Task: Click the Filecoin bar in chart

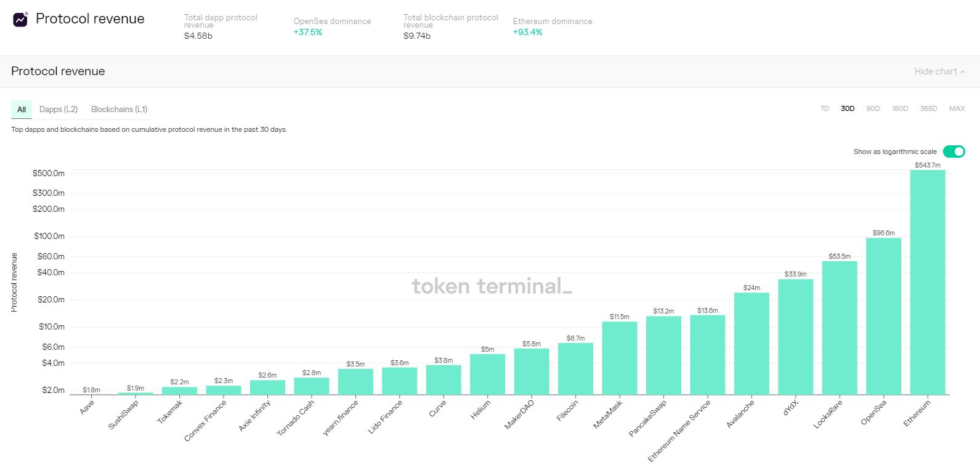Action: coord(575,368)
